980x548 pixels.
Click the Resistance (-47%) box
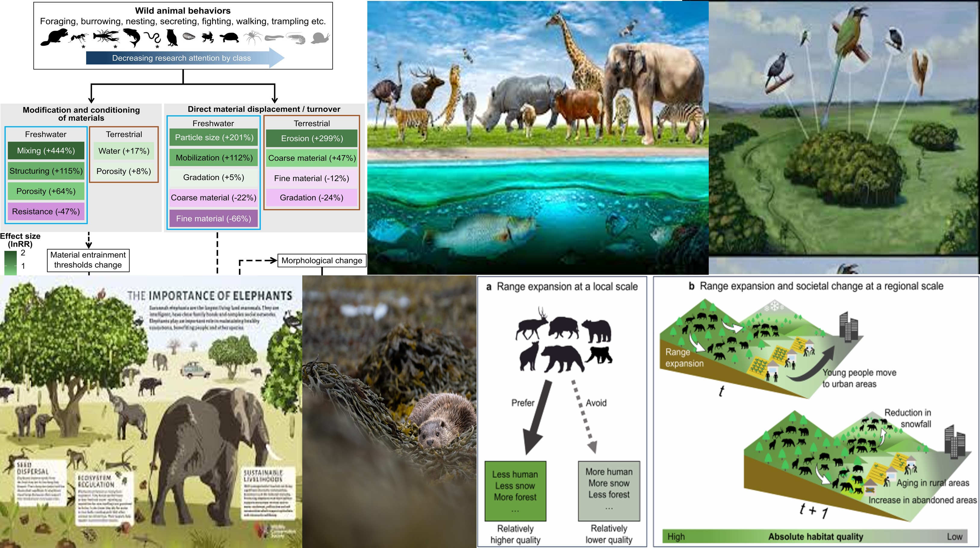tap(46, 212)
